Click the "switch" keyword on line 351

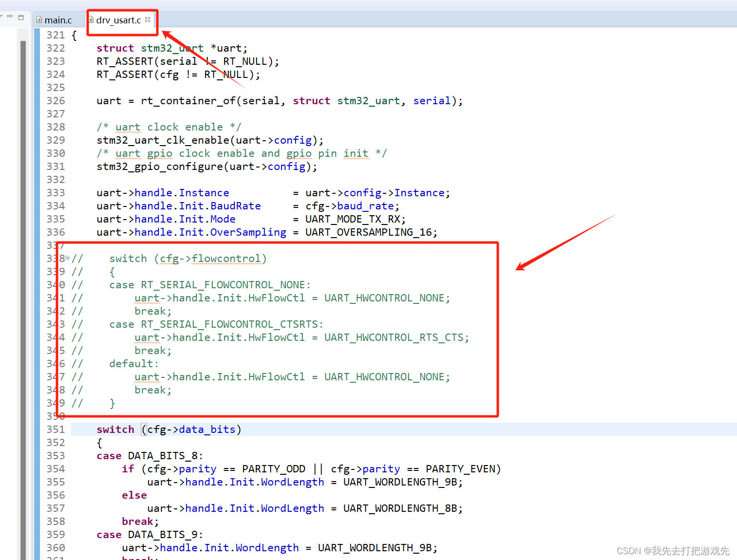(x=115, y=429)
